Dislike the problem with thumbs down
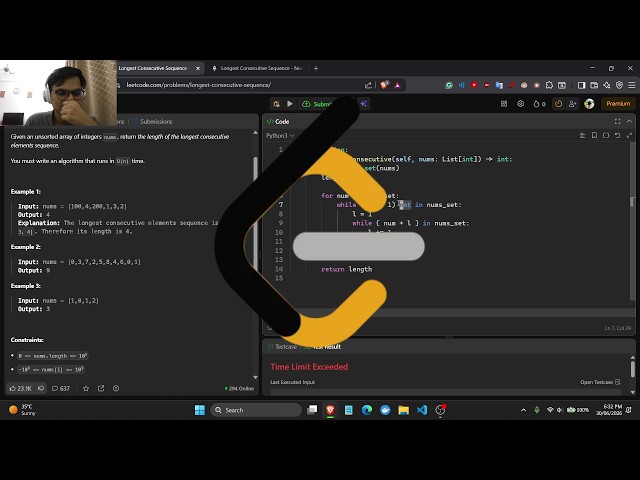Viewport: 640px width, 480px height. [41, 388]
